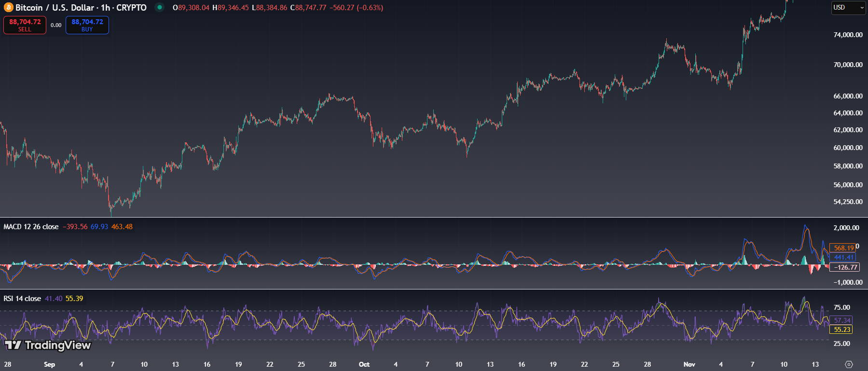Screen dimensions: 868x371
Task: Open the USD currency dropdown
Action: (x=848, y=8)
